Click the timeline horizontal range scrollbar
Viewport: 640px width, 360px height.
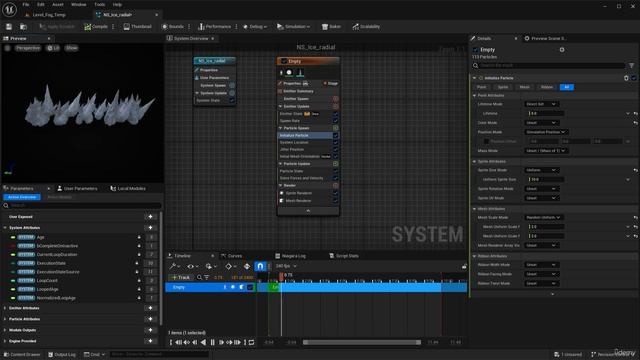point(362,342)
